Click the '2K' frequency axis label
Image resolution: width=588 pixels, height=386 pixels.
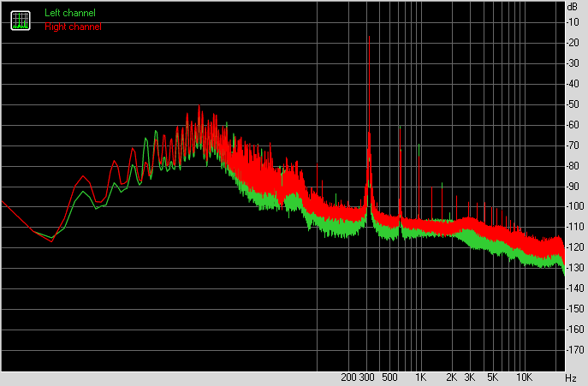click(452, 377)
